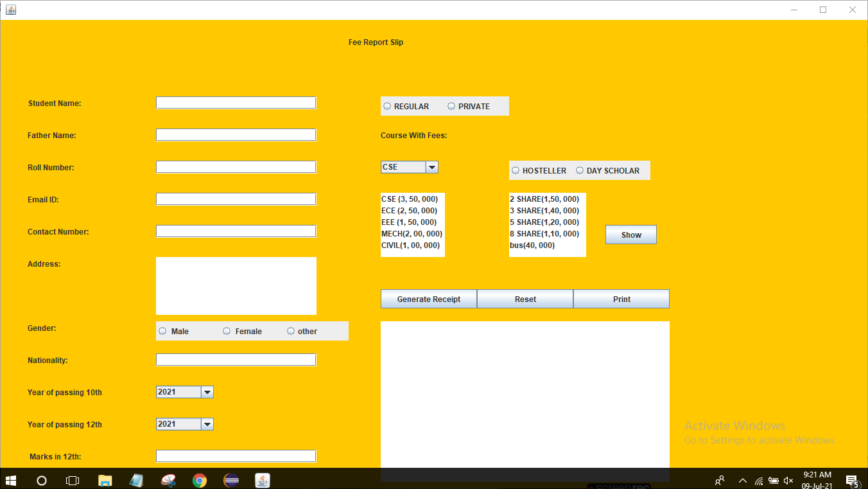Choose the HOSTELLER option
Viewport: 868px width, 489px height.
pos(516,170)
